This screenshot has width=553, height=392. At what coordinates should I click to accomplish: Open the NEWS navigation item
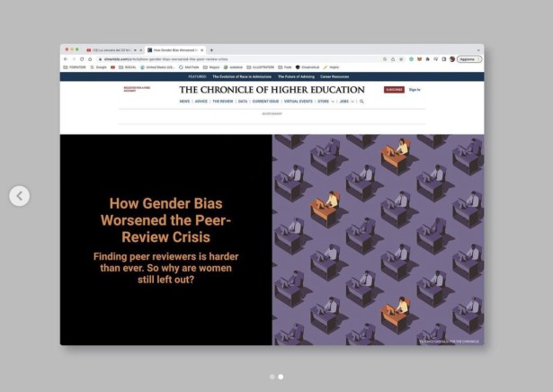pyautogui.click(x=183, y=102)
